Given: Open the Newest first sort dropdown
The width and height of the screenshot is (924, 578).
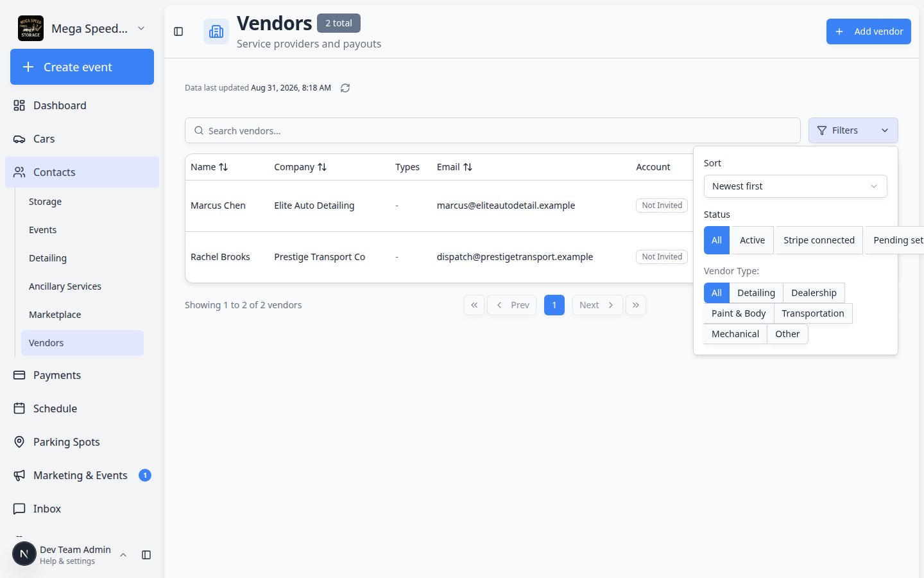Looking at the screenshot, I should click(x=796, y=186).
